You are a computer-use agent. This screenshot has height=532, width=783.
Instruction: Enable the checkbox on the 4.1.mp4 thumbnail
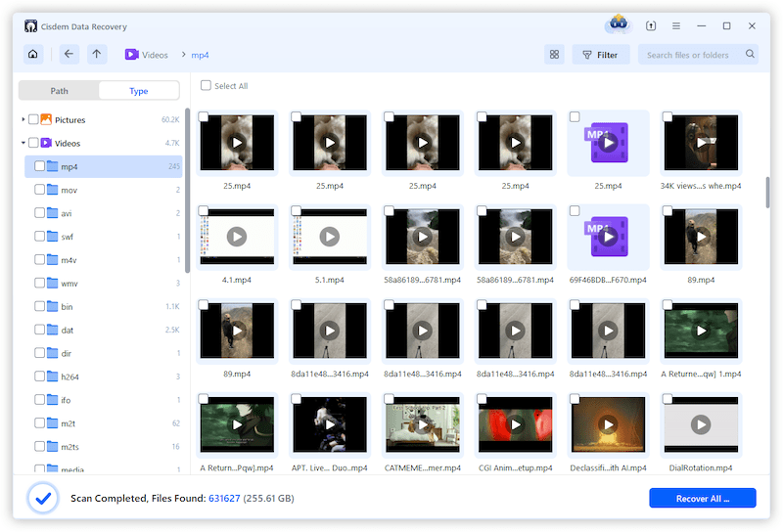coord(204,211)
